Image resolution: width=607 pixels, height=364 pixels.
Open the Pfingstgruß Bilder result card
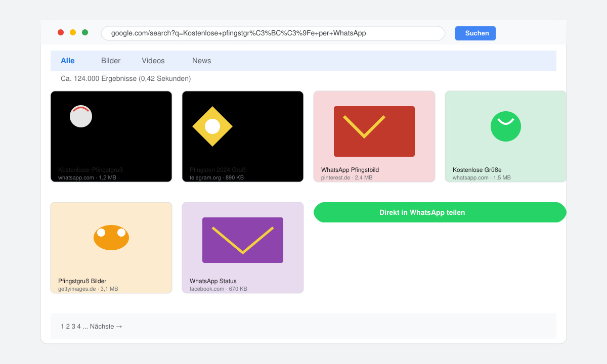[x=111, y=248]
